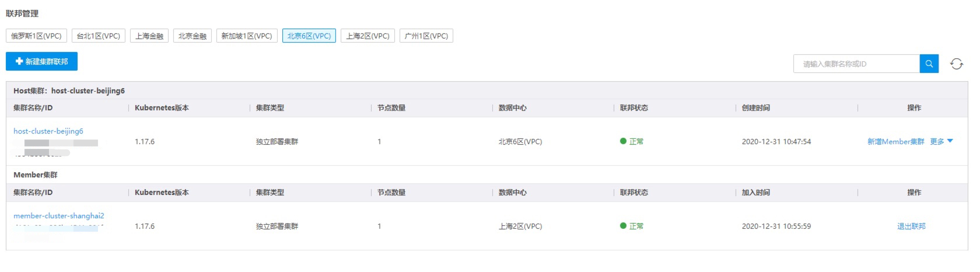Image resolution: width=980 pixels, height=272 pixels.
Task: Select the 新加坡1区(VPC) region tab
Action: (247, 36)
